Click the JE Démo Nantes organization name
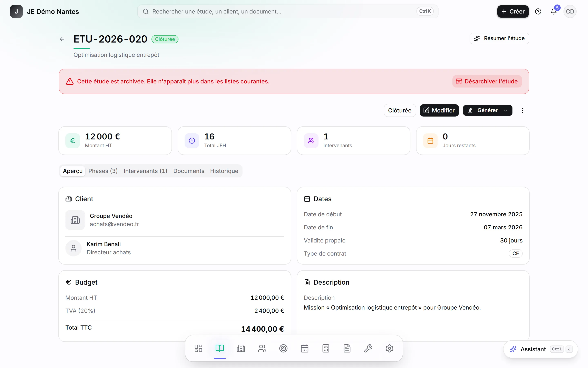The height and width of the screenshot is (368, 588). (53, 11)
